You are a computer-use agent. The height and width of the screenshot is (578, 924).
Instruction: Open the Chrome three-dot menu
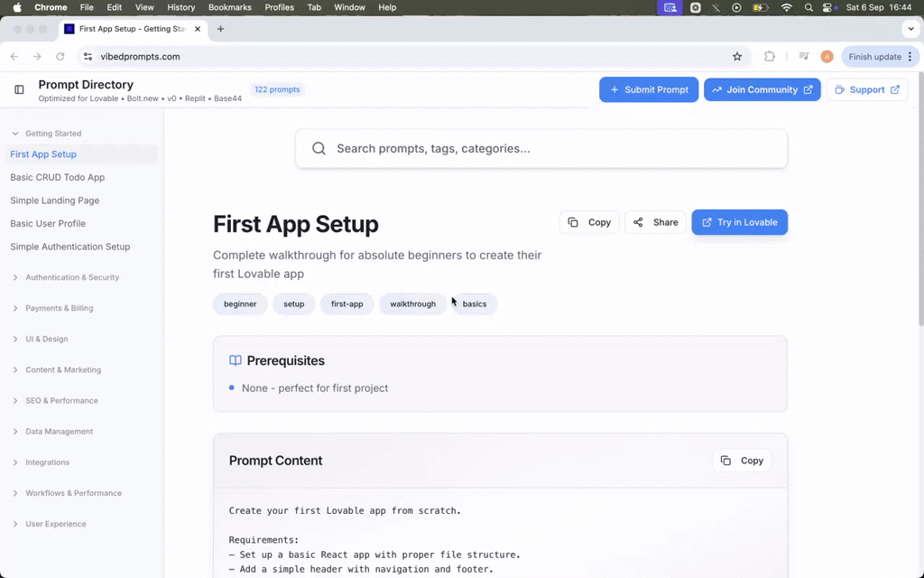point(910,57)
